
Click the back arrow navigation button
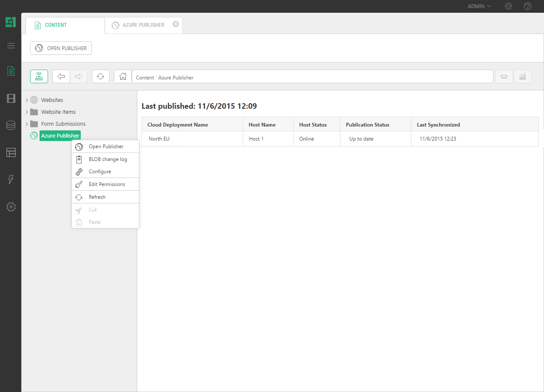[61, 76]
